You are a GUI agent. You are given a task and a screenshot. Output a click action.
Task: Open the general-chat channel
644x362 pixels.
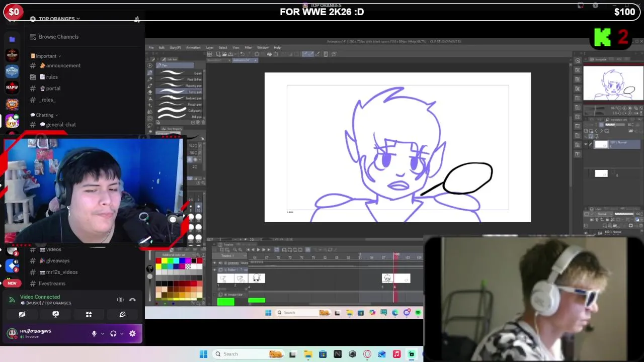61,124
